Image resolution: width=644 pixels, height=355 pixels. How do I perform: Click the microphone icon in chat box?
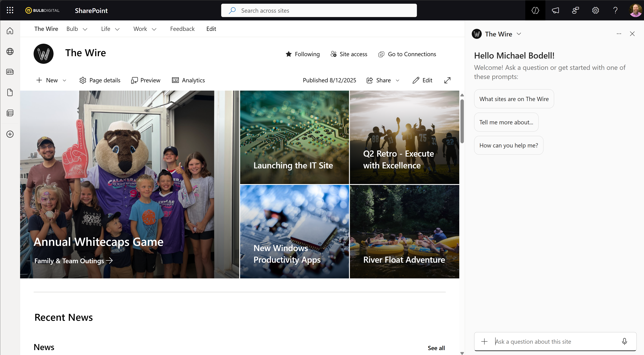tap(624, 341)
